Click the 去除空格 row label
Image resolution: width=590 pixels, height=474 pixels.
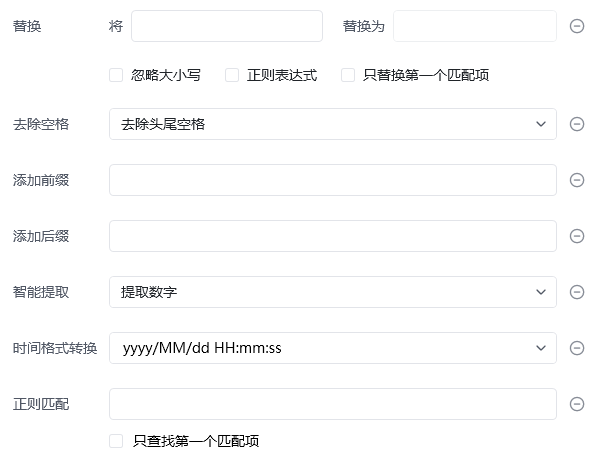[41, 124]
